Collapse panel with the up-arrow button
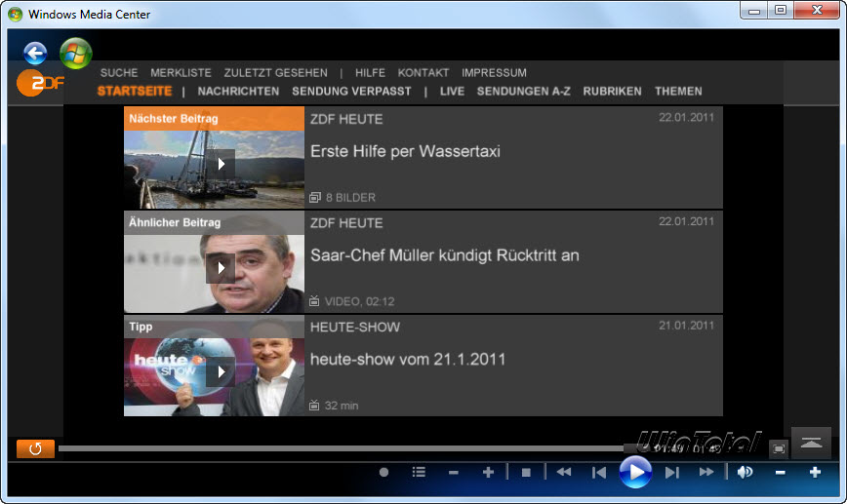Image resolution: width=847 pixels, height=504 pixels. 811,443
